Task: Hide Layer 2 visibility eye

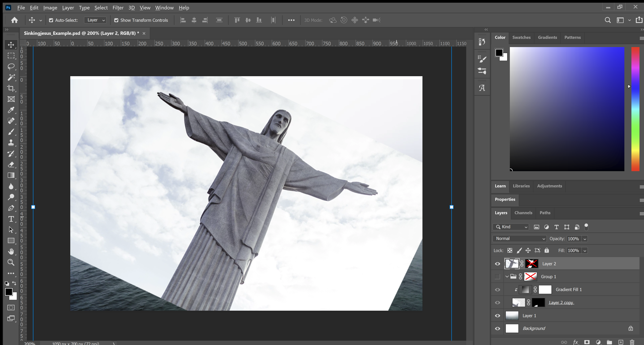Action: (497, 264)
